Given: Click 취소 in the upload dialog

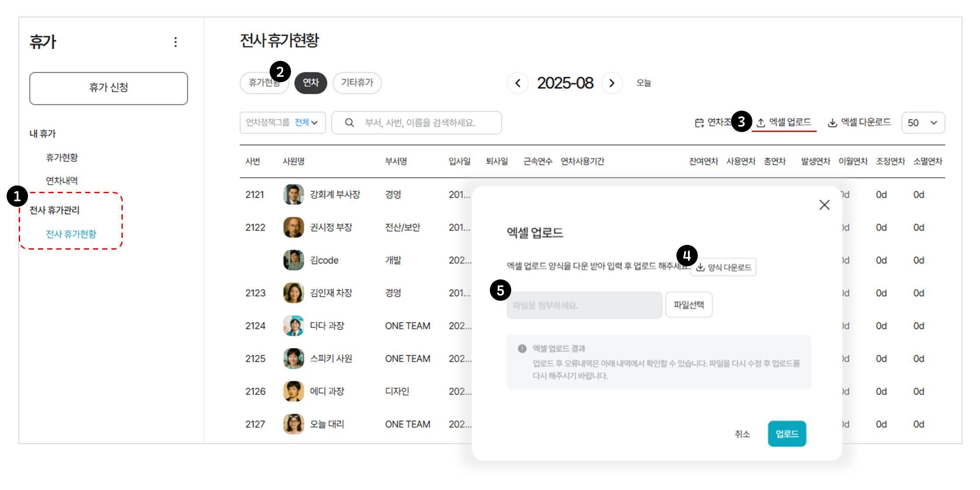Looking at the screenshot, I should (x=742, y=434).
